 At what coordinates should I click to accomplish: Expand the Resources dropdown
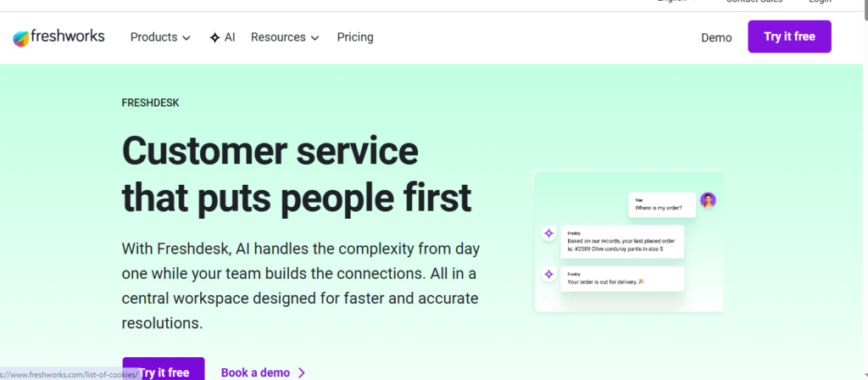(x=285, y=37)
